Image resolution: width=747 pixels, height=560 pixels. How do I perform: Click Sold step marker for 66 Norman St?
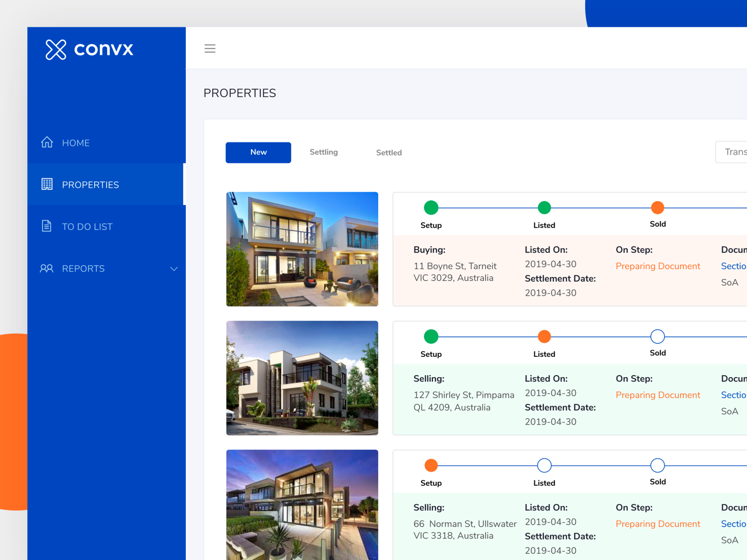(x=657, y=465)
